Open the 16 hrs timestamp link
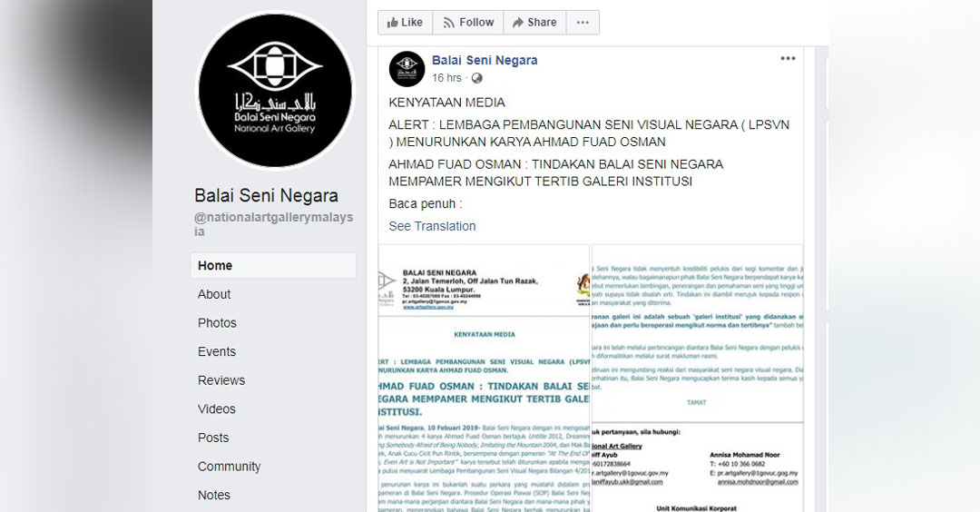The height and width of the screenshot is (512, 980). 446,78
